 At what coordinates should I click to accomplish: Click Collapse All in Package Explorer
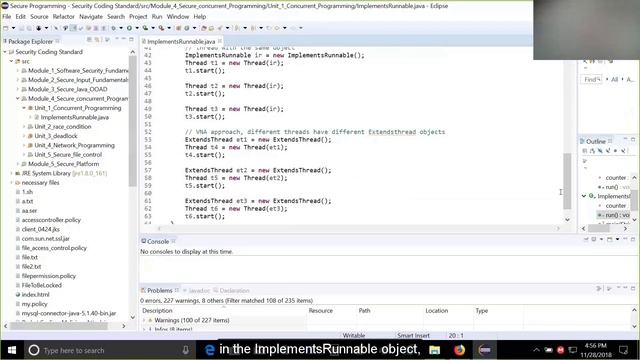click(x=89, y=40)
